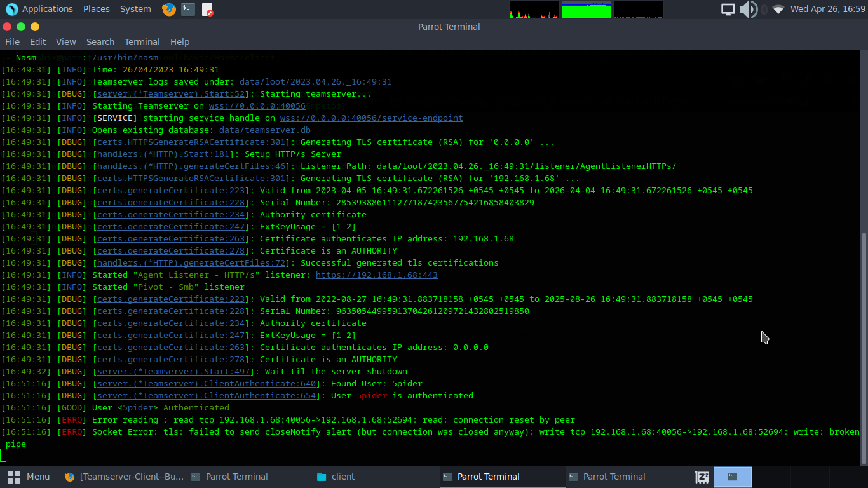
Task: Follow the https://192.168.1.68:443 listener link
Action: coord(376,274)
